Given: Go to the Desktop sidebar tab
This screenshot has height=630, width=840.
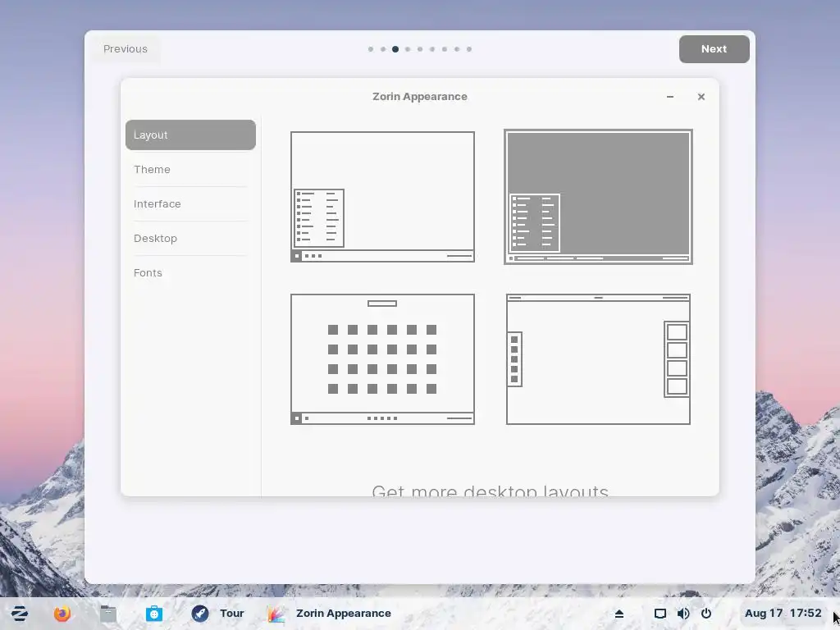Looking at the screenshot, I should coord(190,239).
